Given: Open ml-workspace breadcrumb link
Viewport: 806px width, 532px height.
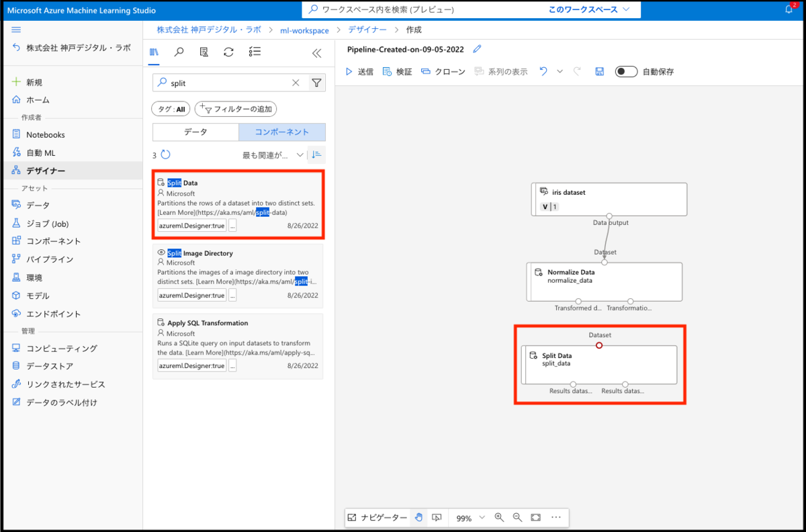Looking at the screenshot, I should [304, 30].
